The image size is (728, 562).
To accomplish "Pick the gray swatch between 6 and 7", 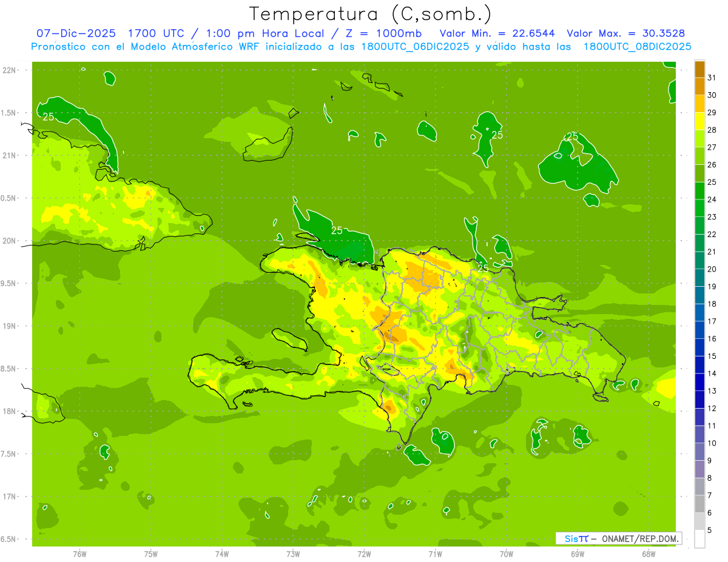I will [699, 504].
